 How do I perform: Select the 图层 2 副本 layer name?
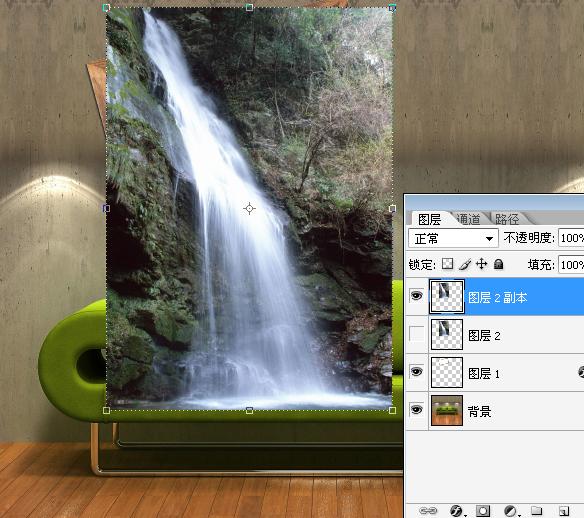click(498, 298)
